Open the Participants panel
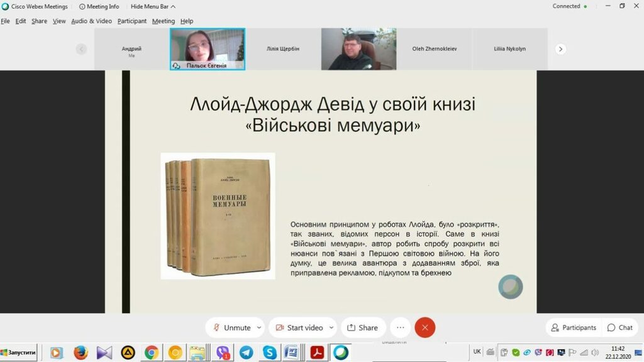The image size is (644, 362). coord(574,327)
